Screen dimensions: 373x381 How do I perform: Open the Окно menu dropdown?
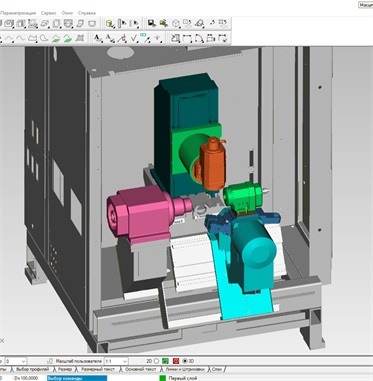67,13
